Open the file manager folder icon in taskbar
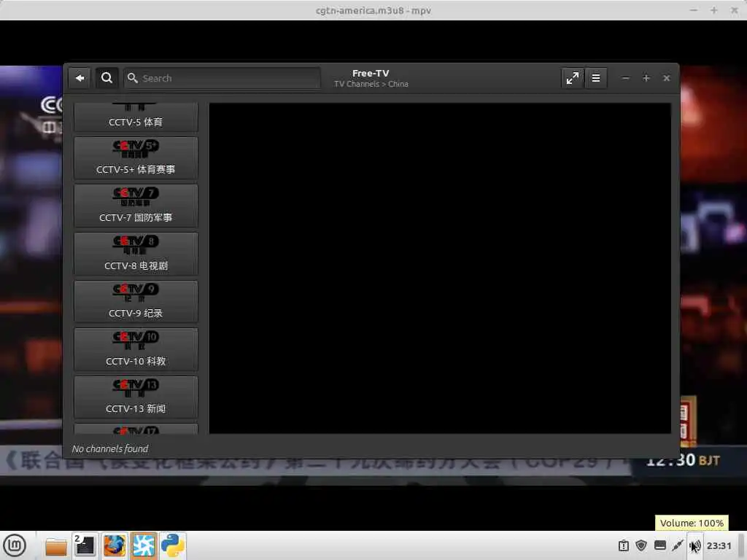Screen dimensions: 747x560 pos(56,546)
